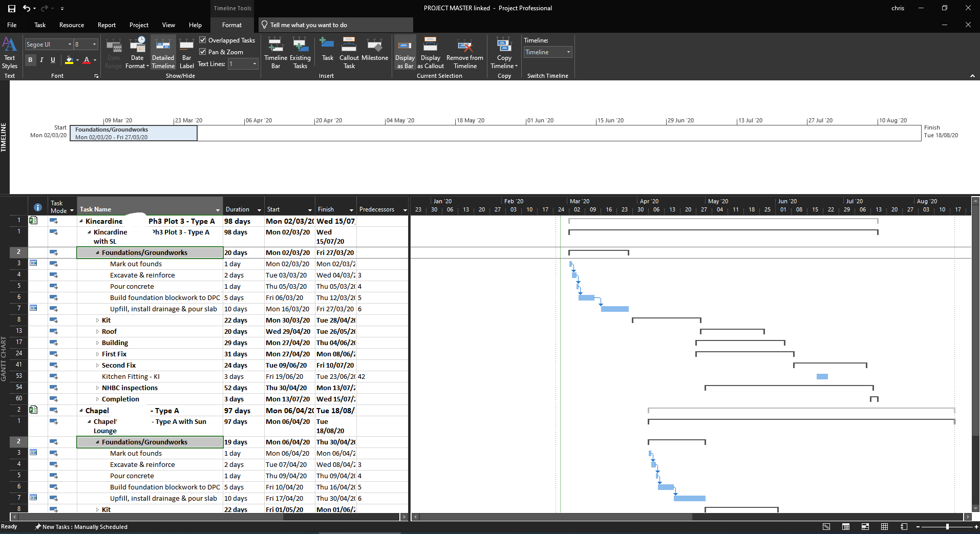Toggle bold font formatting
The width and height of the screenshot is (980, 534).
[30, 60]
